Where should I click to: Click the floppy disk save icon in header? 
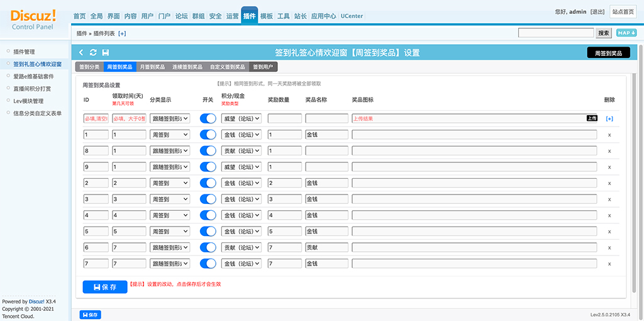click(x=106, y=53)
